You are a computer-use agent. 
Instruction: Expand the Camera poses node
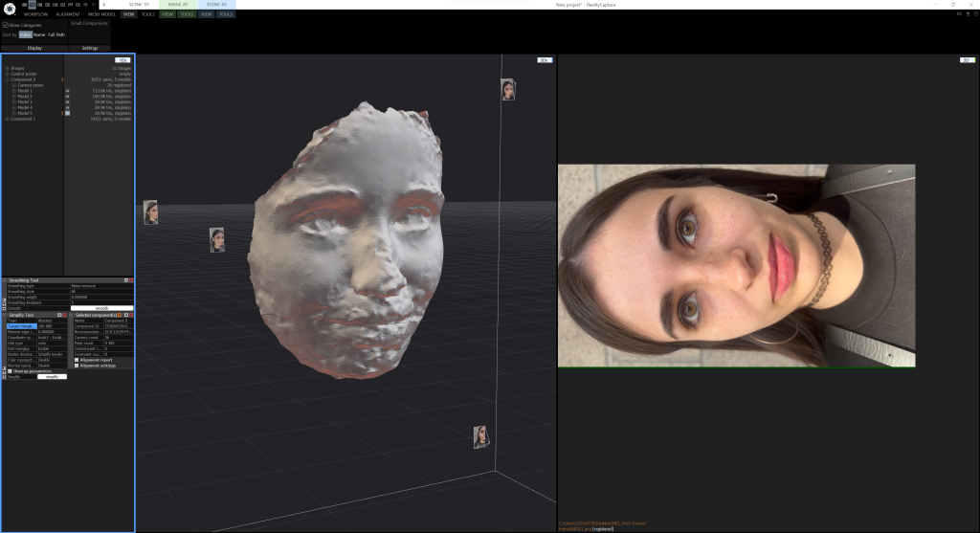tap(13, 85)
